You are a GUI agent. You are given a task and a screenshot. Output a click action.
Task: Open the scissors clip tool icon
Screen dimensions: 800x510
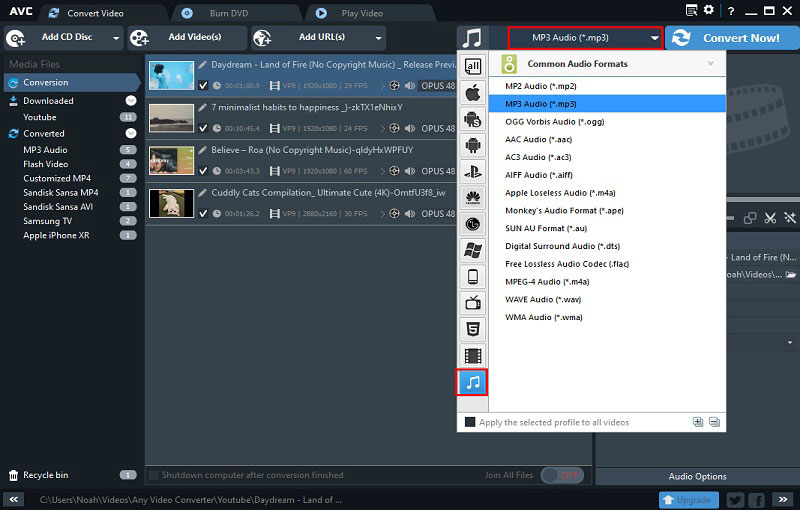point(770,218)
